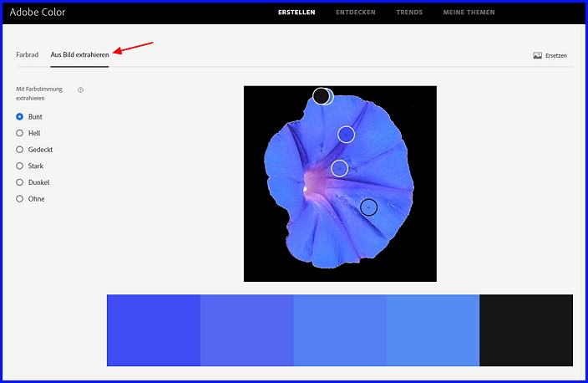Enable the Dunkel color mood
The image size is (588, 383).
coord(20,182)
